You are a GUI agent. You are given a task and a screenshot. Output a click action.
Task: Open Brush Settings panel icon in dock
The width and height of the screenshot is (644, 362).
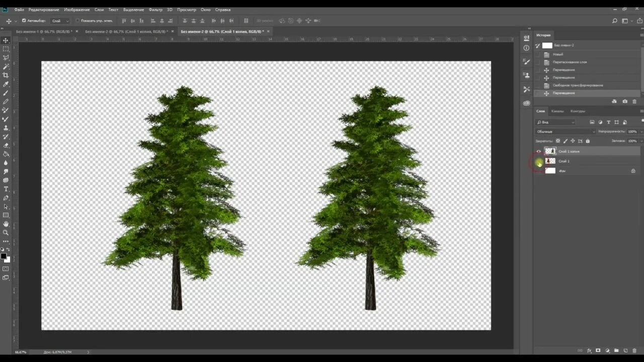[x=526, y=61]
